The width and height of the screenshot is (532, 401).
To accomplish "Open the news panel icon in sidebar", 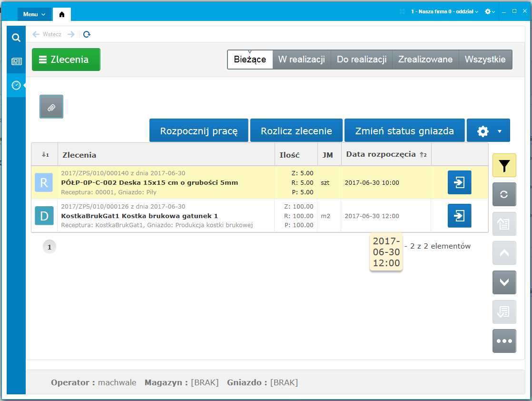I will click(x=16, y=61).
